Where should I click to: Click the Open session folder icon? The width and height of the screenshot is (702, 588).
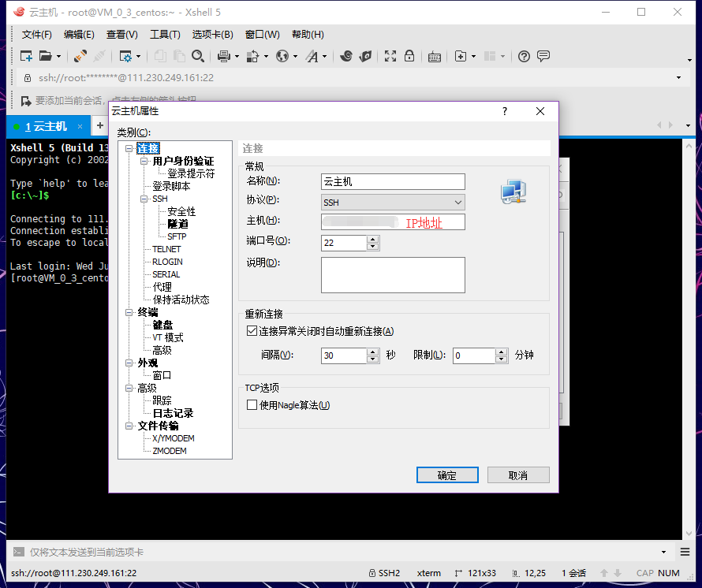click(45, 57)
